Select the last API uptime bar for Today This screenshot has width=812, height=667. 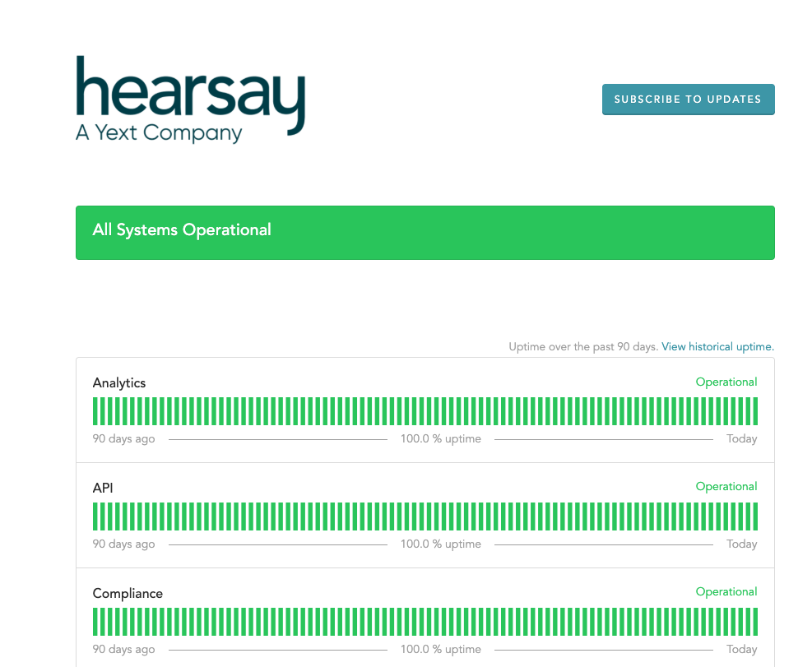(755, 516)
